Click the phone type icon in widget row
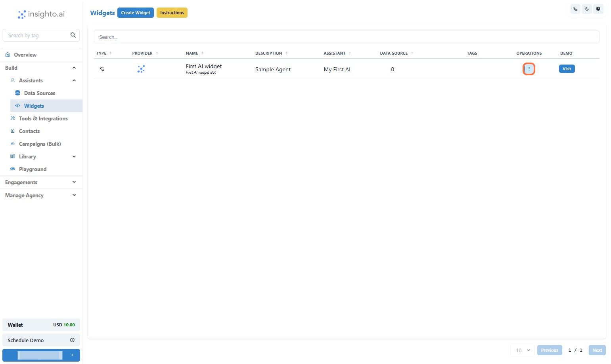The height and width of the screenshot is (364, 611). click(x=102, y=69)
